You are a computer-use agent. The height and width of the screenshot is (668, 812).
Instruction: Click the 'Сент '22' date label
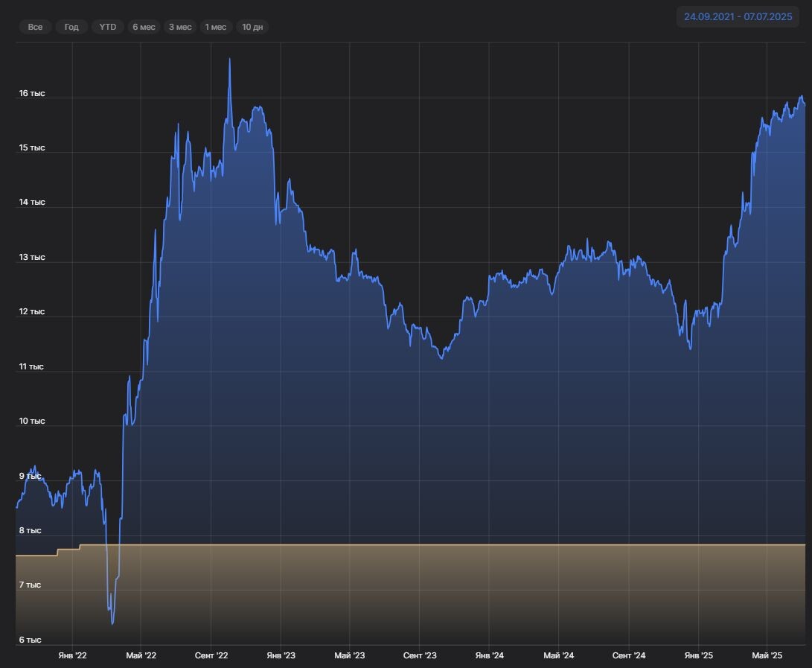[x=211, y=655]
